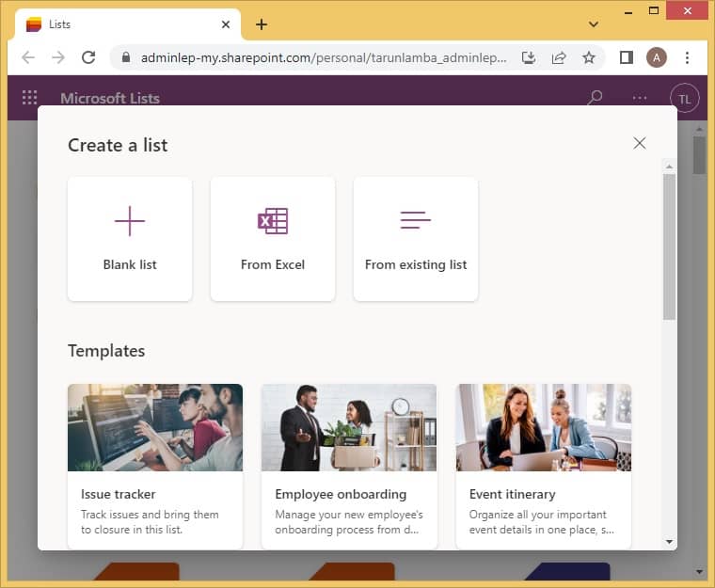Screen dimensions: 715x588
Task: Select the Issue tracker title
Action: point(119,494)
